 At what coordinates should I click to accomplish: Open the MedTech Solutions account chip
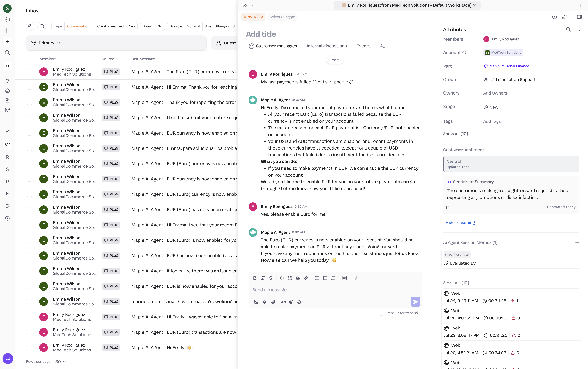coord(503,53)
